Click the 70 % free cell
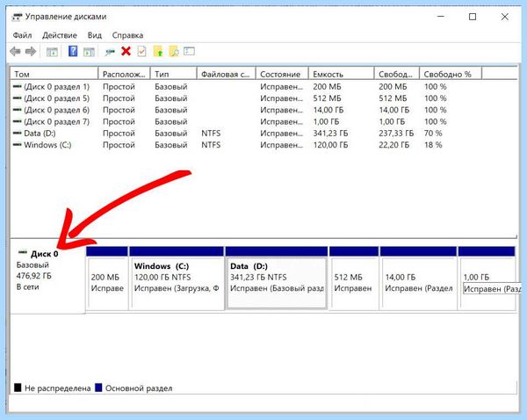This screenshot has width=527, height=420. (433, 134)
